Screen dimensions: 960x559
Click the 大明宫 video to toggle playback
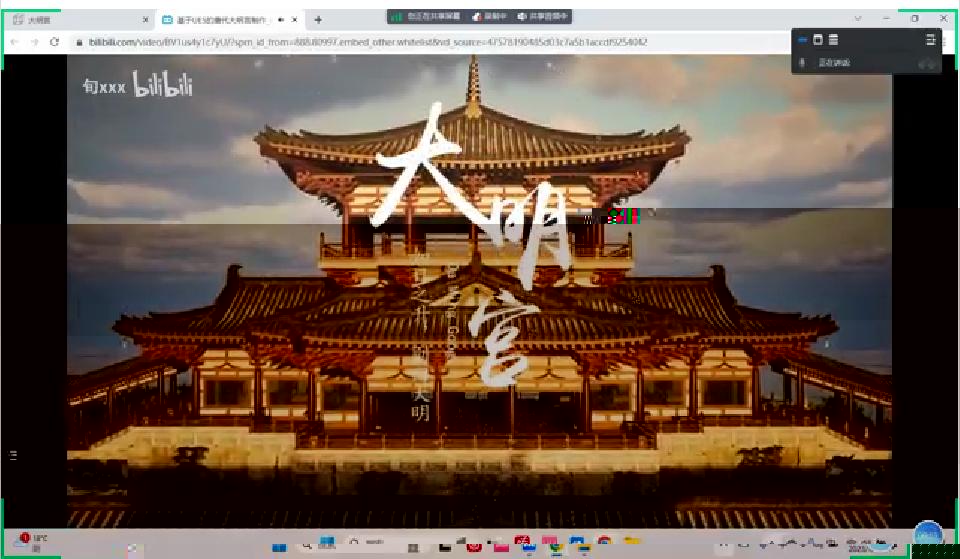(x=479, y=291)
